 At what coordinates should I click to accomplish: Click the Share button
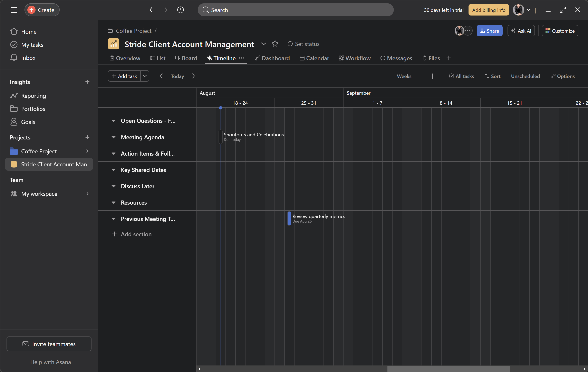pyautogui.click(x=489, y=31)
